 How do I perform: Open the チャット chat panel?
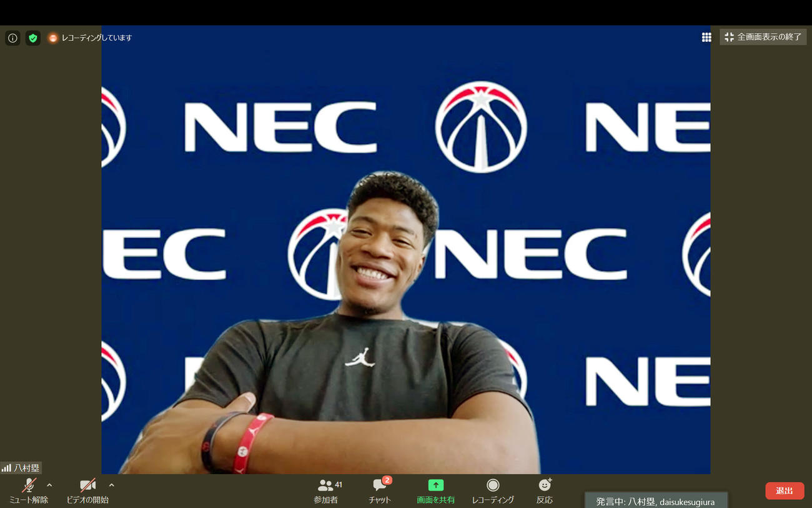pyautogui.click(x=380, y=491)
